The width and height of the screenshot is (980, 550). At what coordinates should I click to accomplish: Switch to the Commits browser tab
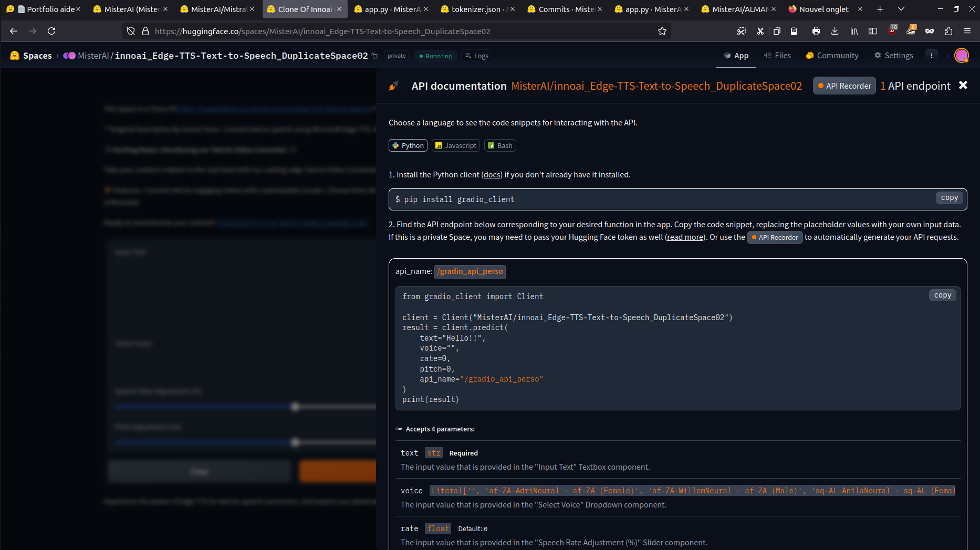pyautogui.click(x=565, y=9)
